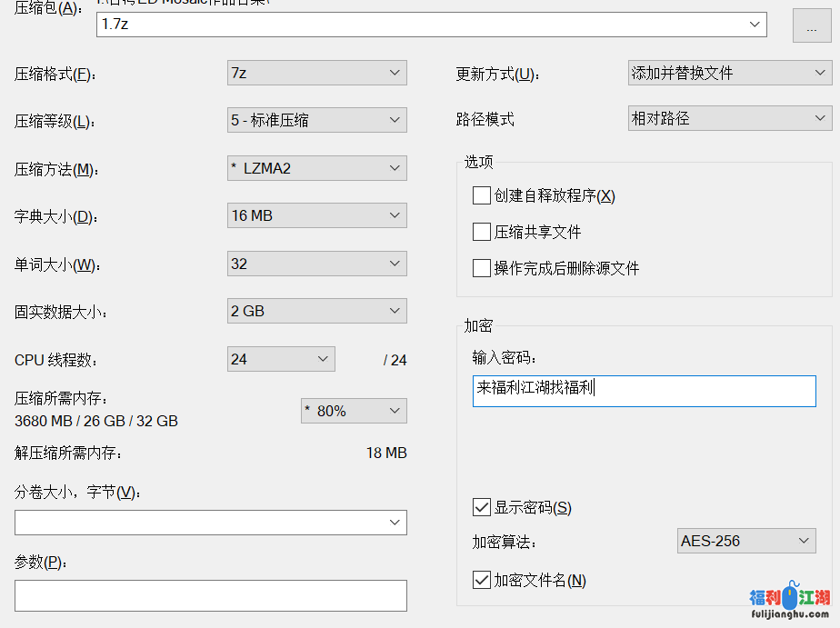
Task: Open the 压缩等级 标准压缩 dropdown
Action: [316, 120]
